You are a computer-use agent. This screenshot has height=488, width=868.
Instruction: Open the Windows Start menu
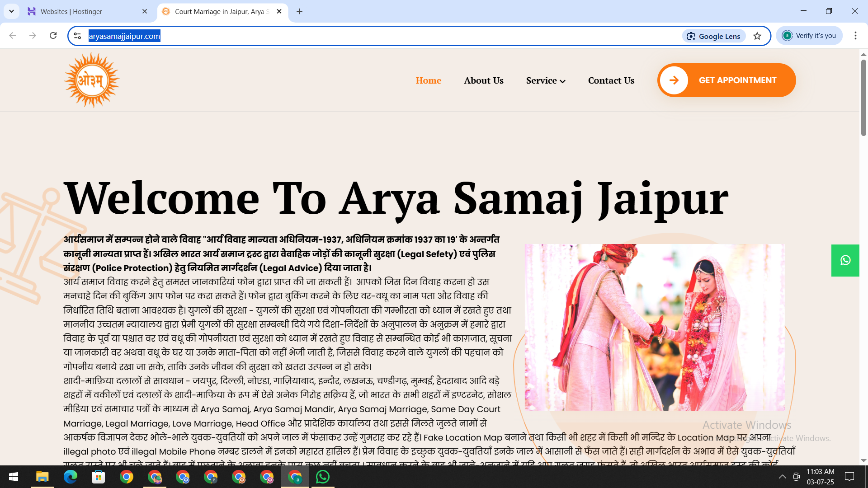tap(14, 477)
